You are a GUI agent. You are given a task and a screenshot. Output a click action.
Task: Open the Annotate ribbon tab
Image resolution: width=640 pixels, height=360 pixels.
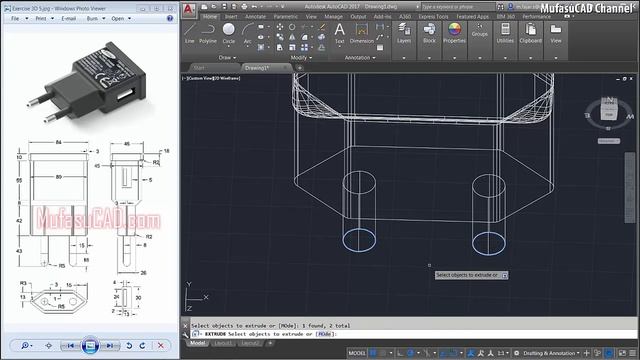pos(256,16)
